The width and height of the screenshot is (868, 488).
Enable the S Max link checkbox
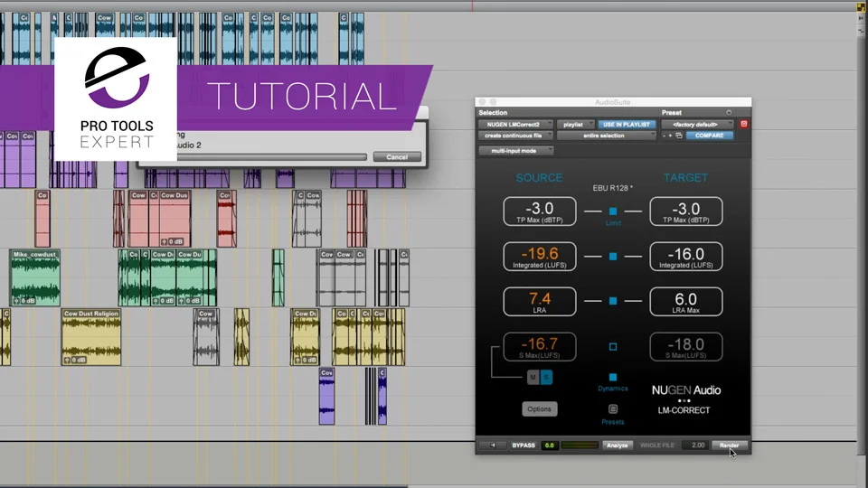point(613,346)
